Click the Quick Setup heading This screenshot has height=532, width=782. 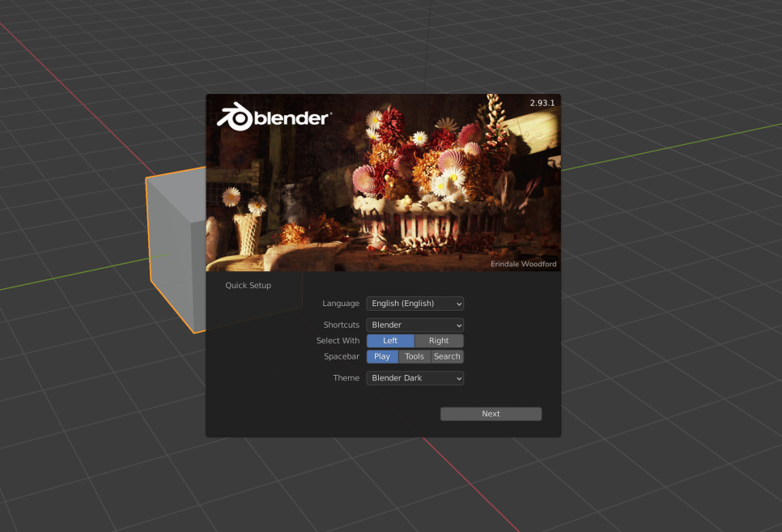tap(249, 286)
